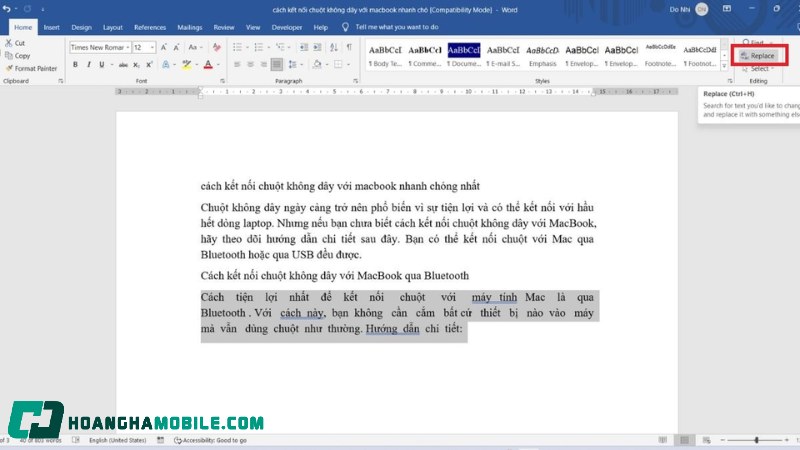Screen dimensions: 800x450
Task: Click the Multilevel List button
Action: tap(280, 47)
